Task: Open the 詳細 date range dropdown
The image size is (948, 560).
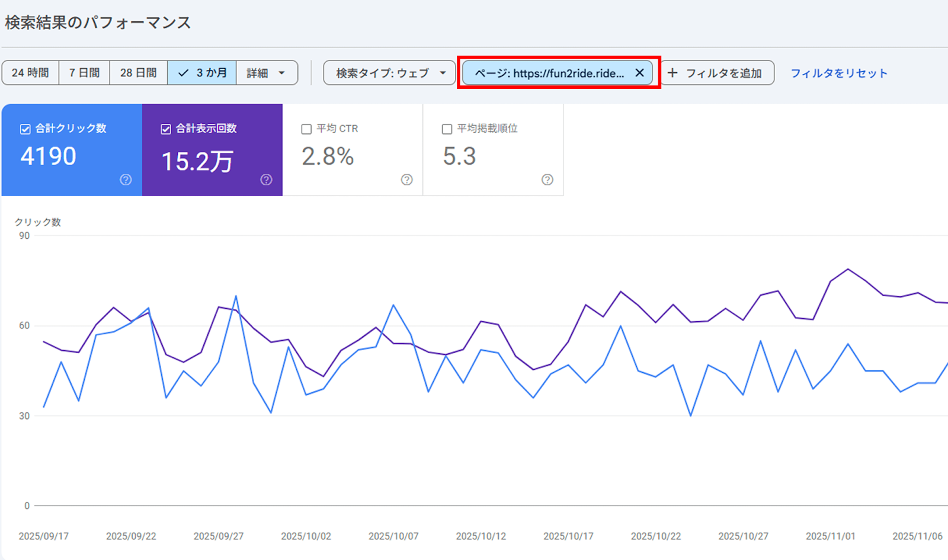Action: [266, 73]
